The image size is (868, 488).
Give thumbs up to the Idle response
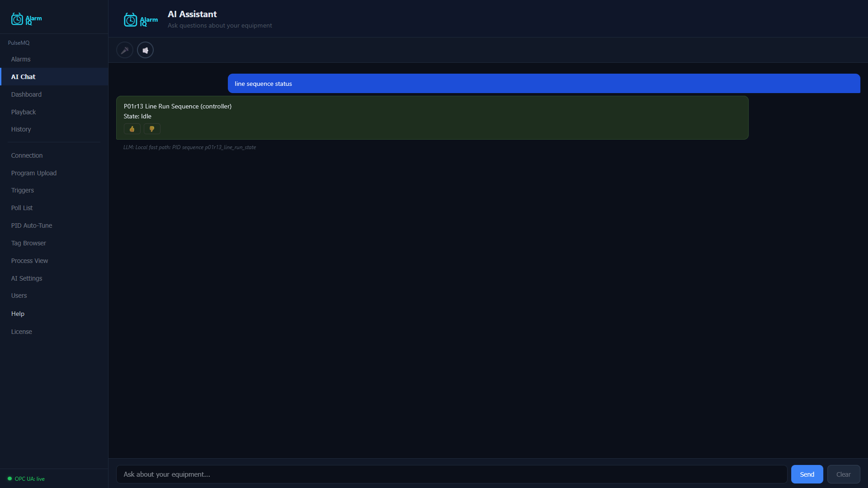click(x=132, y=129)
